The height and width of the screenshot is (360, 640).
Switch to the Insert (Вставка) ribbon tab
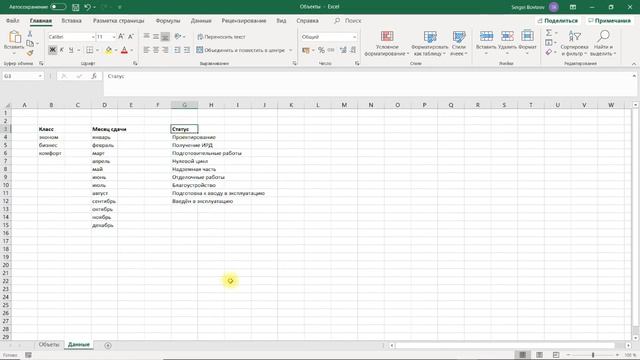pos(71,20)
